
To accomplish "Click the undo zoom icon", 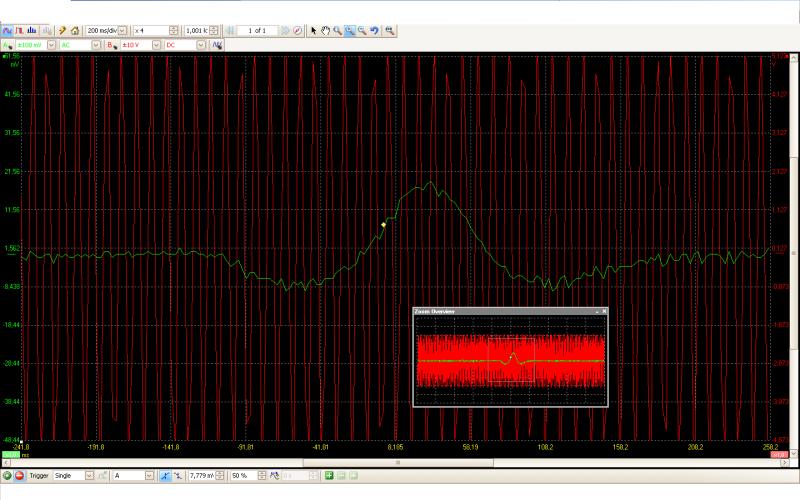I will pyautogui.click(x=373, y=31).
